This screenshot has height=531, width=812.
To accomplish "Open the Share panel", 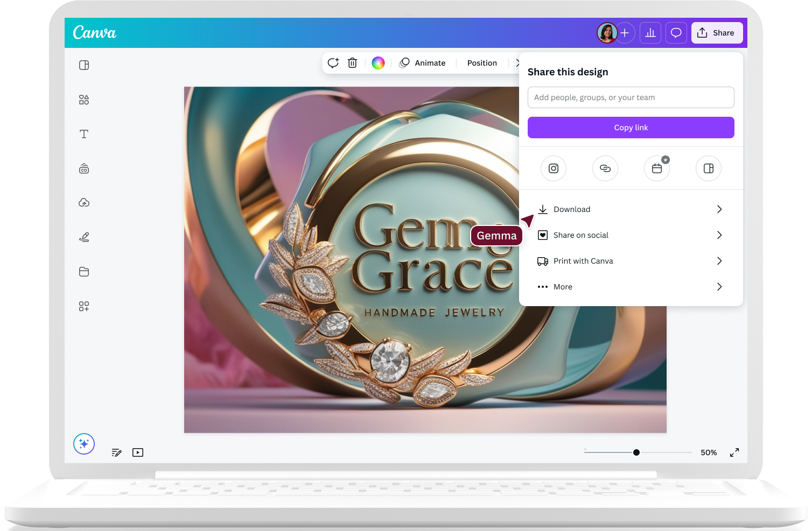I will 717,33.
